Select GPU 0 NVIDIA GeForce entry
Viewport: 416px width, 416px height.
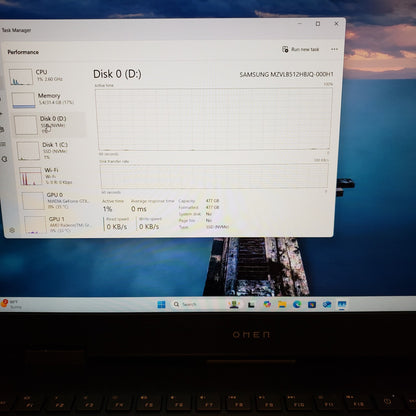tap(55, 201)
